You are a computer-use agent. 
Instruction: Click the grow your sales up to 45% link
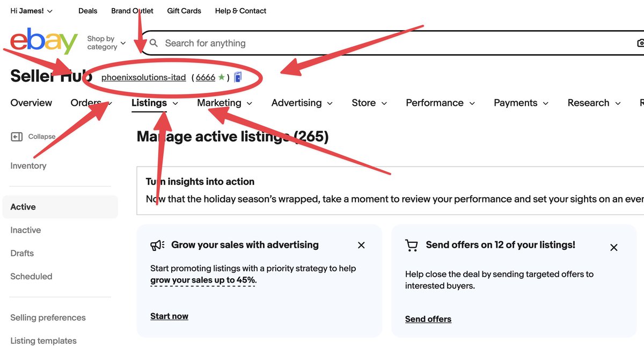[203, 280]
